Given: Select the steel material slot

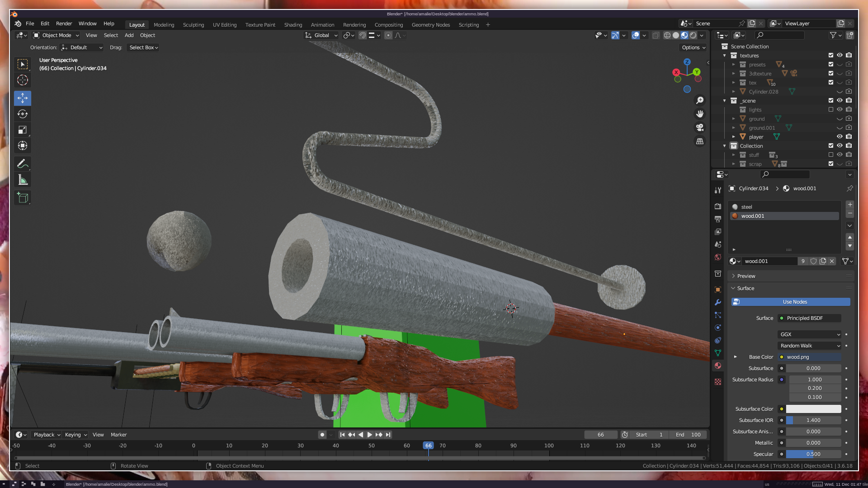Looking at the screenshot, I should [746, 207].
